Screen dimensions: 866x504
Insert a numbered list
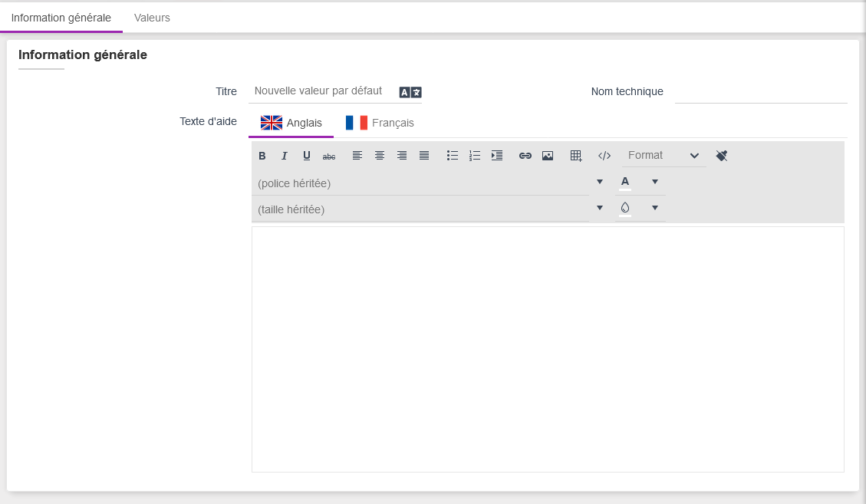475,156
